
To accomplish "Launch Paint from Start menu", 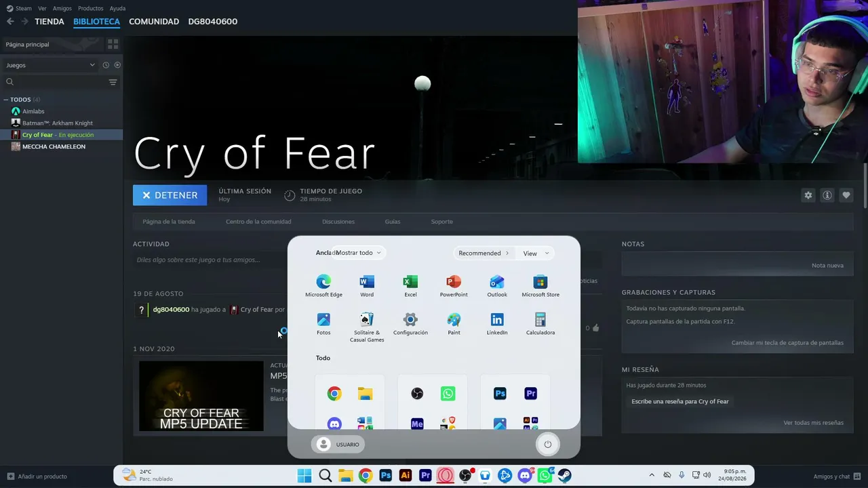I will [454, 324].
